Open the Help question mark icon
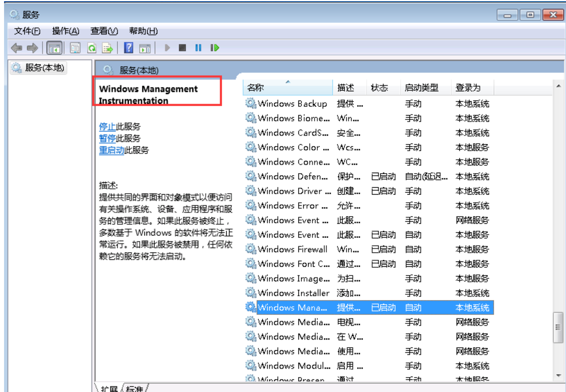Screen dimensions: 566x392 click(x=129, y=48)
